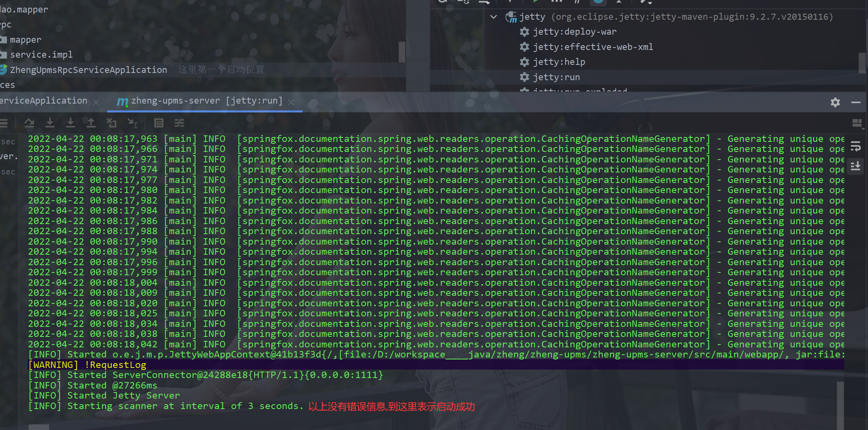Collapse the jetty plugin tree node

click(493, 17)
